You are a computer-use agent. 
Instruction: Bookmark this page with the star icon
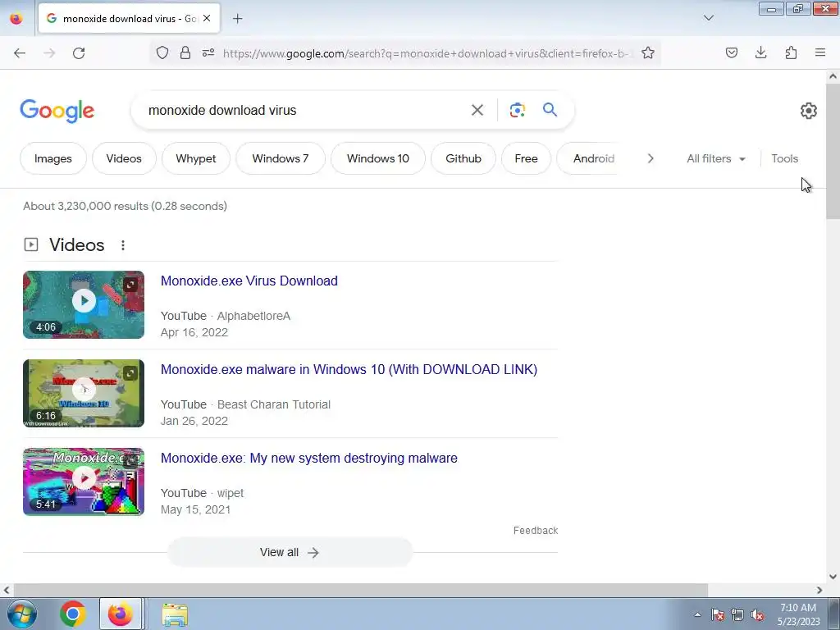pyautogui.click(x=648, y=52)
